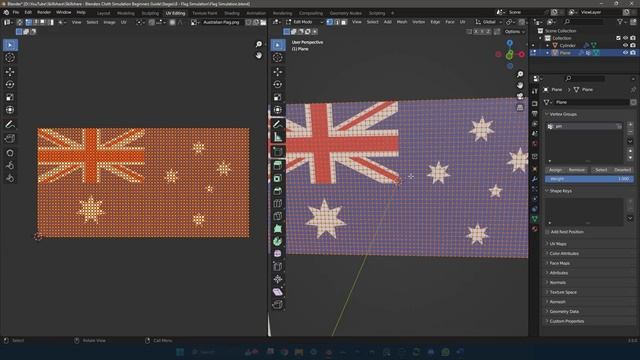Select the Grab sculpt tool in UV editor
This screenshot has width=640, height=360.
point(10,153)
